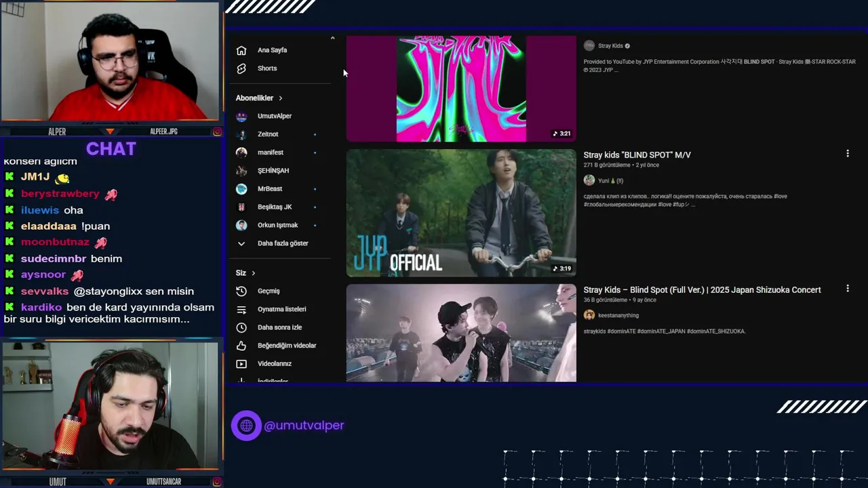The image size is (868, 488).
Task: Expand Abonelikler section chevron
Action: pos(280,98)
